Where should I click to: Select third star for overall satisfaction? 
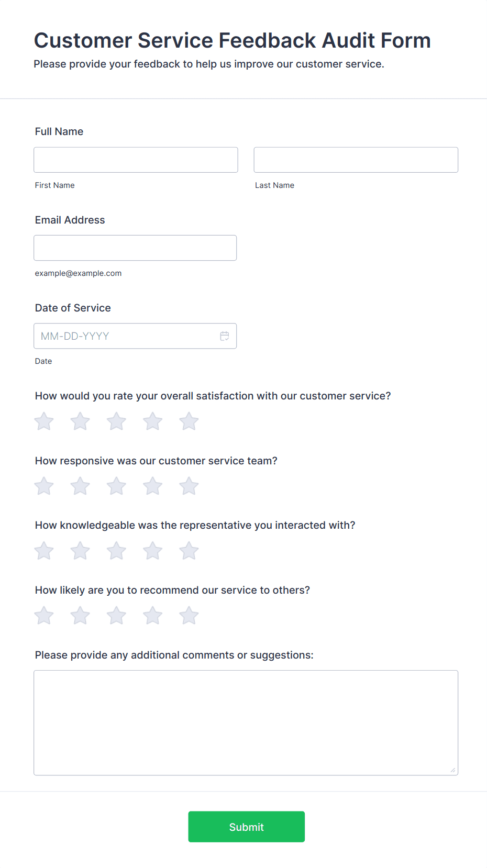[x=116, y=421]
